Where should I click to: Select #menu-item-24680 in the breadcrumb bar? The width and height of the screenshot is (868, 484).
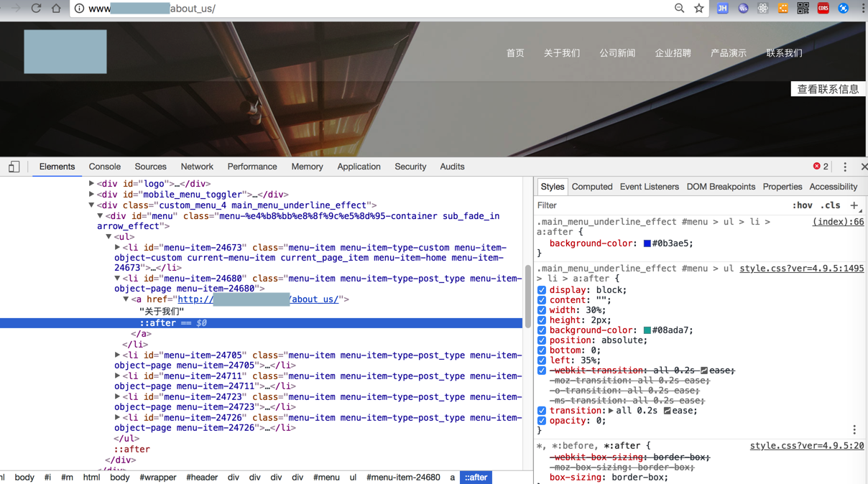[403, 478]
